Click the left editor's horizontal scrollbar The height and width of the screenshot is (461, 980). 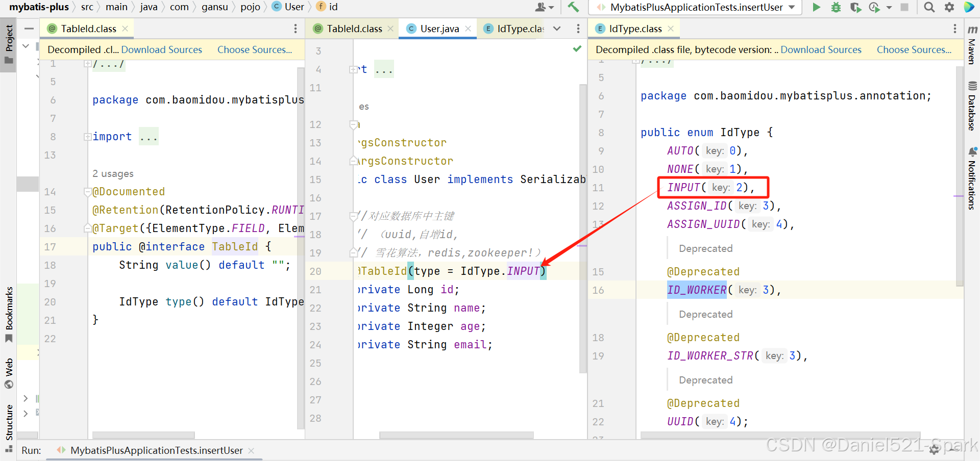pos(143,435)
